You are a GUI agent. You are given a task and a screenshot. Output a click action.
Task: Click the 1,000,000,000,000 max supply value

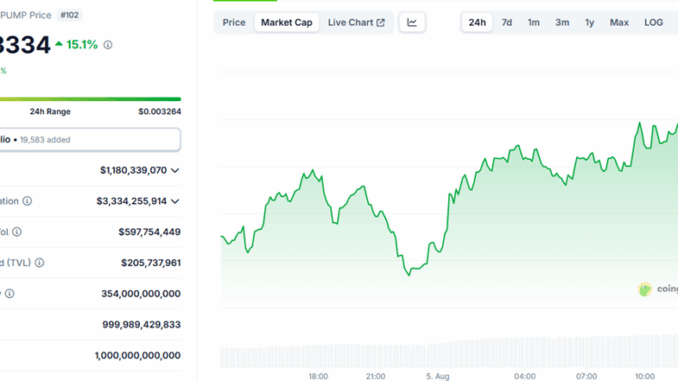138,355
